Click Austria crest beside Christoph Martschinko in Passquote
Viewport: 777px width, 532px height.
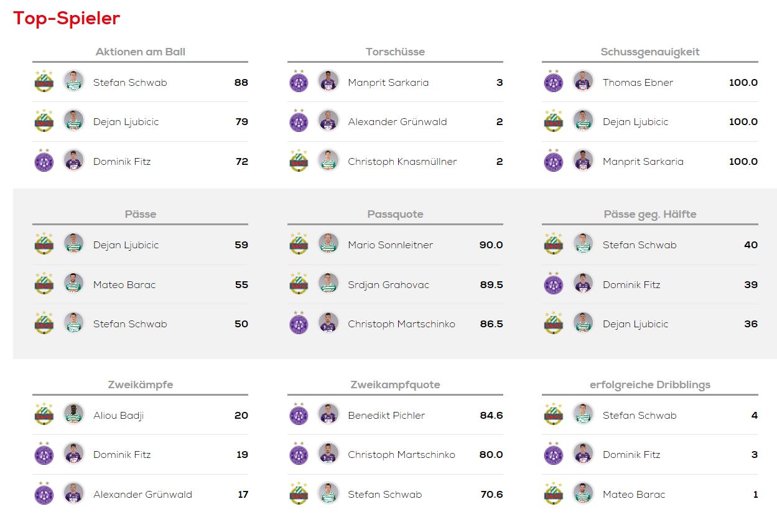pos(299,324)
